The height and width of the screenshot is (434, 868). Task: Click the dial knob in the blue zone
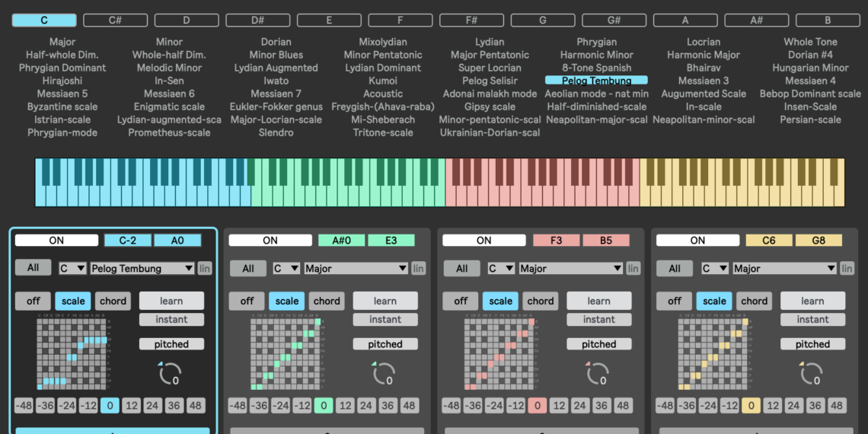170,374
